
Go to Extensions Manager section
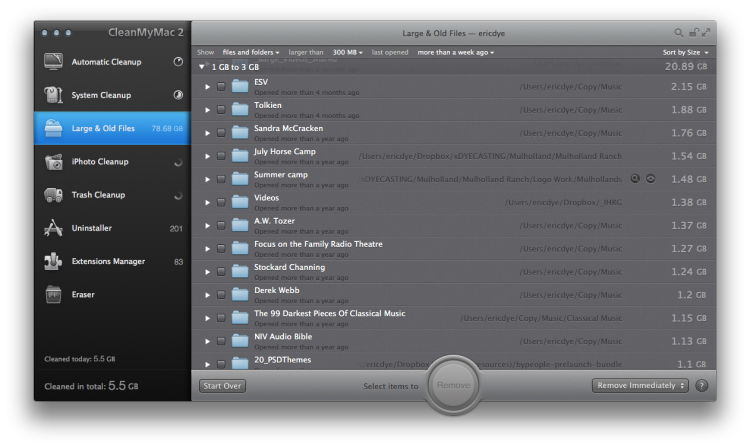pyautogui.click(x=112, y=261)
